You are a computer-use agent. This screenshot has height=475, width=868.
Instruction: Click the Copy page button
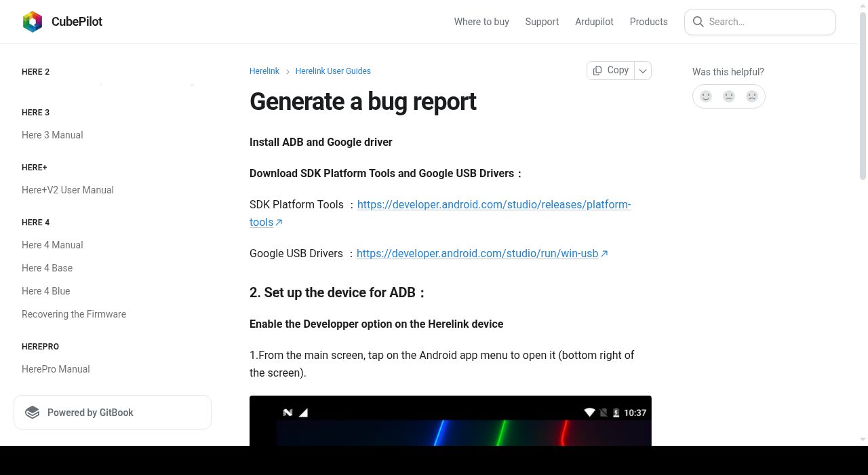tap(610, 71)
